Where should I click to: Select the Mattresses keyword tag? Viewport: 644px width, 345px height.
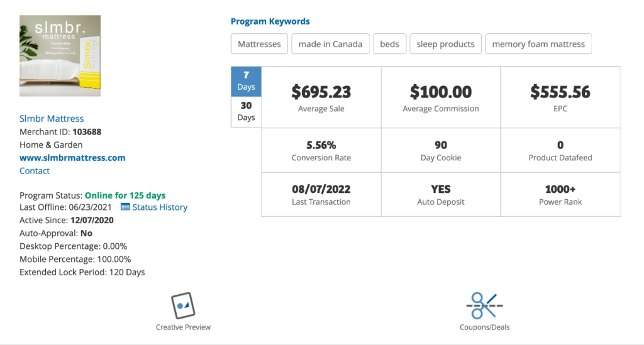click(x=260, y=44)
